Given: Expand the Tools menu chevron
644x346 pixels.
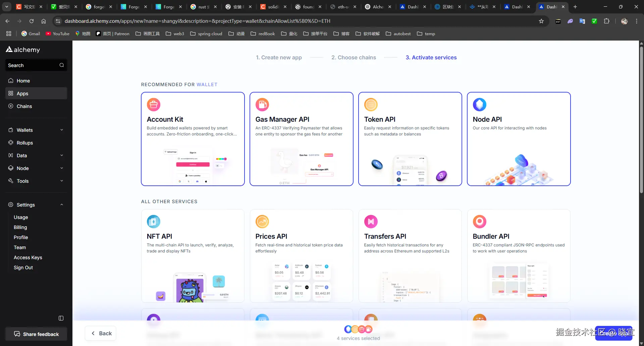Looking at the screenshot, I should 62,181.
